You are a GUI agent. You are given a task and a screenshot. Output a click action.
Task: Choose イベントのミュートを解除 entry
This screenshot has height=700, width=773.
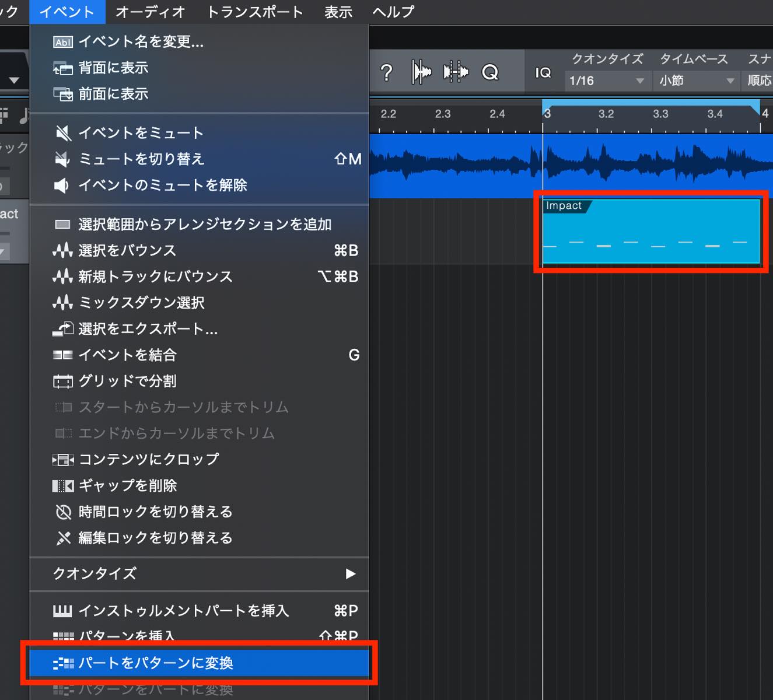click(x=199, y=185)
